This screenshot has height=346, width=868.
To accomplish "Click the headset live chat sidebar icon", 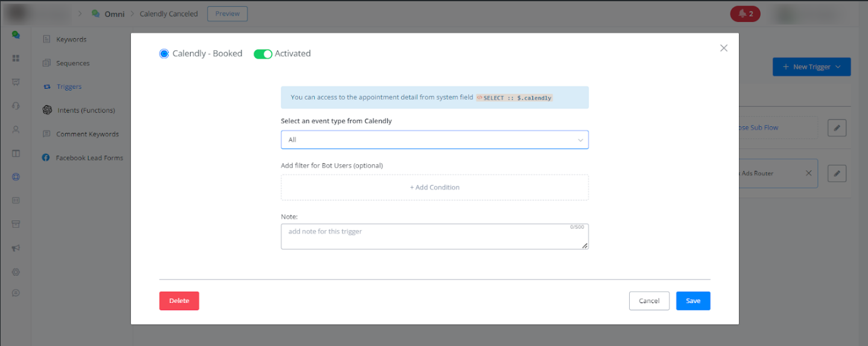I will (x=16, y=106).
